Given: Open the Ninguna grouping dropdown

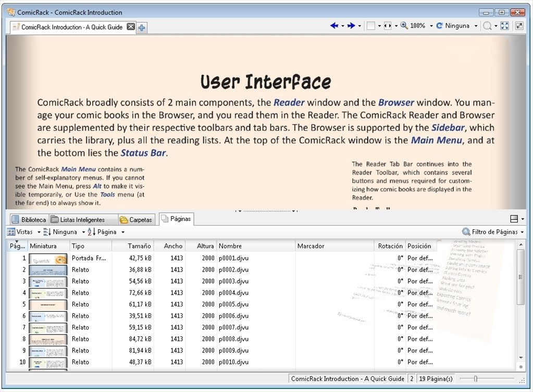Looking at the screenshot, I should pyautogui.click(x=64, y=232).
